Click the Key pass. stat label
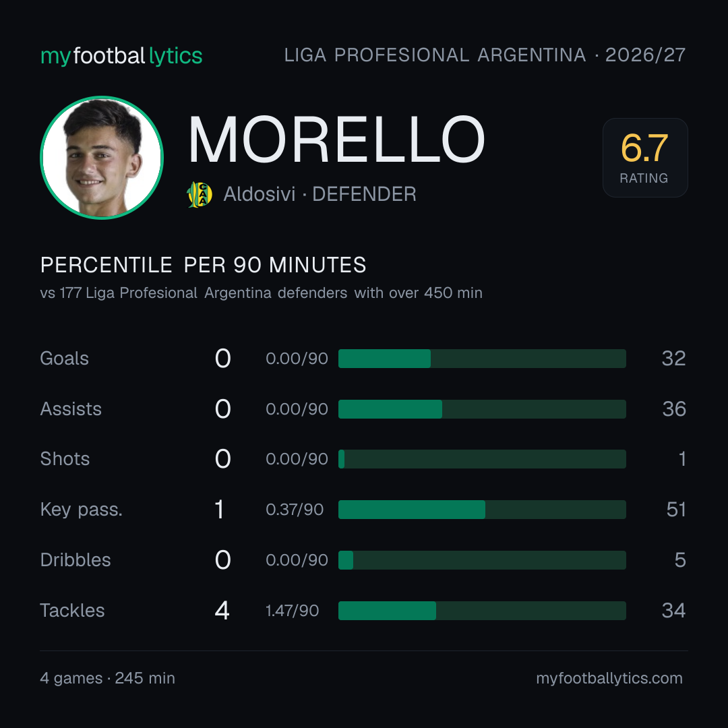The width and height of the screenshot is (728, 728). coord(82,510)
